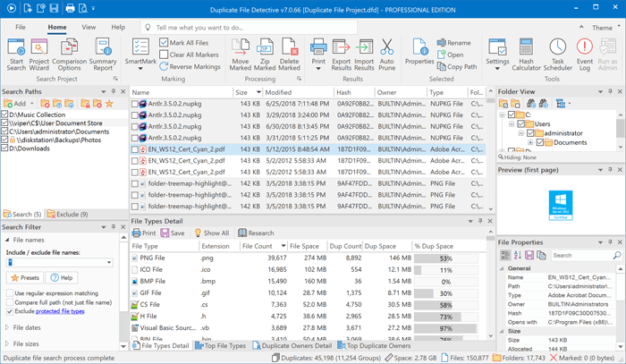The width and height of the screenshot is (626, 364).
Task: Click the File Properties search field
Action: point(581,255)
